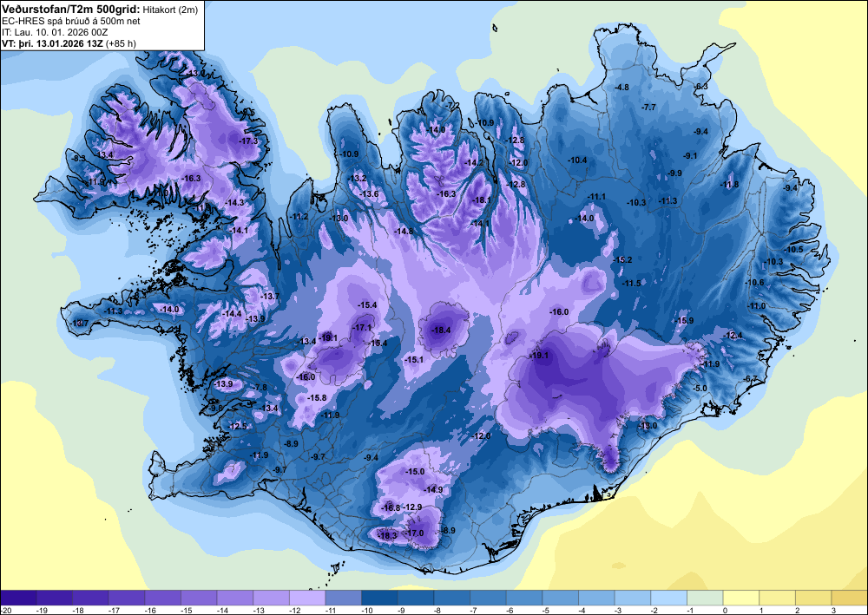The width and height of the screenshot is (868, 615).
Task: Select the -14.2 temperature value
Action: [x=475, y=163]
